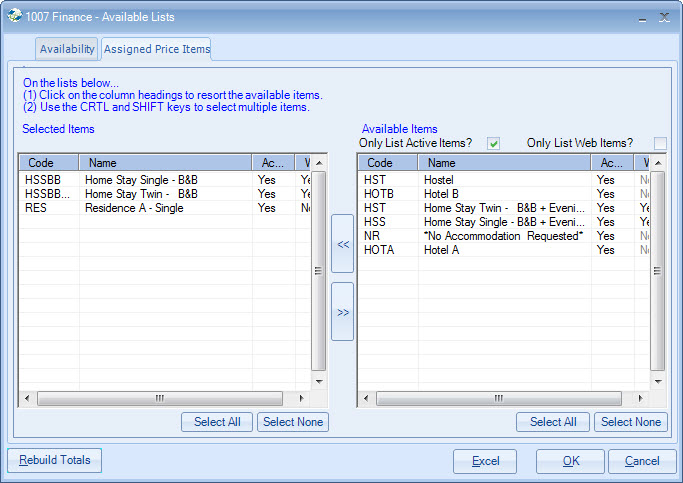
Task: Collapse the dialog with the title bar chevron
Action: 639,16
